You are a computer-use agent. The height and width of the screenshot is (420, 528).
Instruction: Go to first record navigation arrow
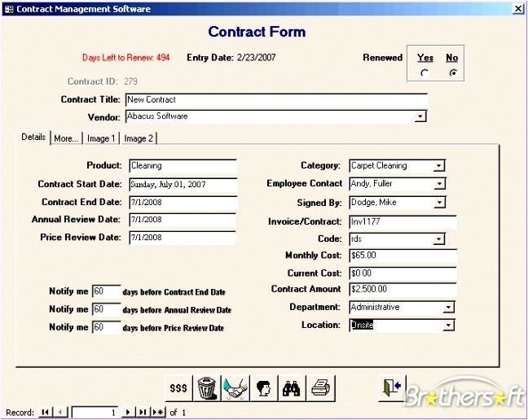point(45,412)
